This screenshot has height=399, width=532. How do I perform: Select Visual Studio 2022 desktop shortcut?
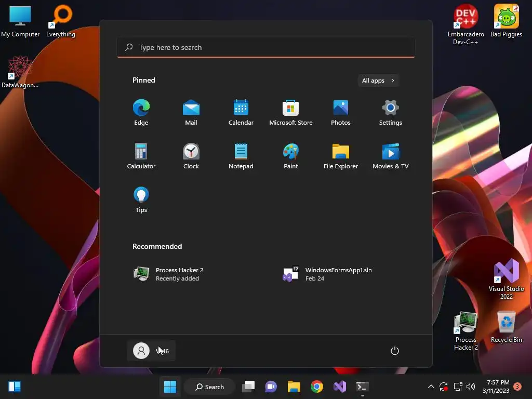(506, 279)
